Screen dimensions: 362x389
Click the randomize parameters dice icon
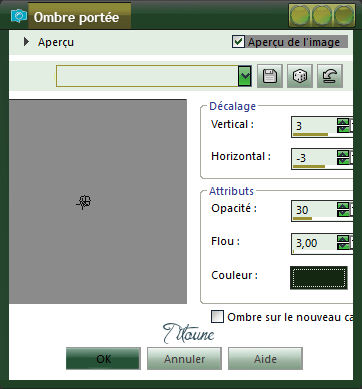(x=300, y=76)
